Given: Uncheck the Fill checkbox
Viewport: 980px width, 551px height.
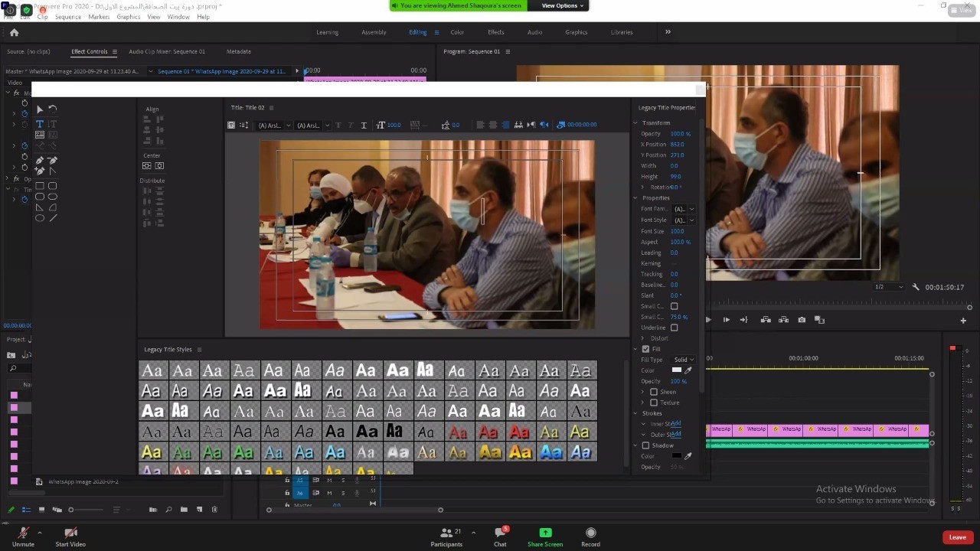Looking at the screenshot, I should click(645, 349).
